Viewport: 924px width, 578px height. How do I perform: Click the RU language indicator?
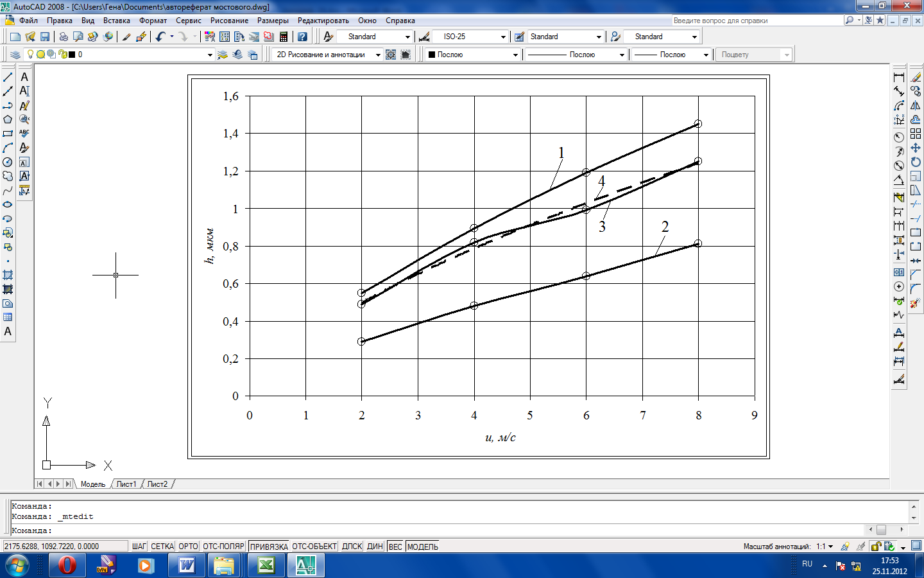807,564
